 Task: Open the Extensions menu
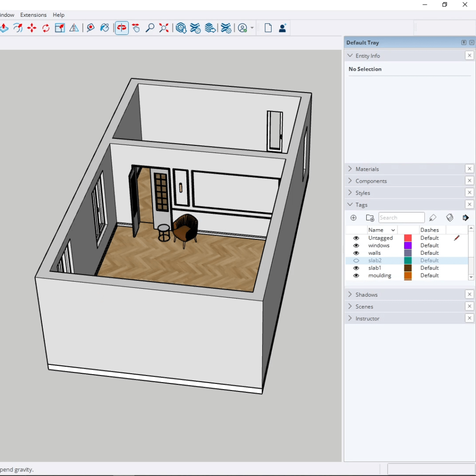[x=33, y=15]
